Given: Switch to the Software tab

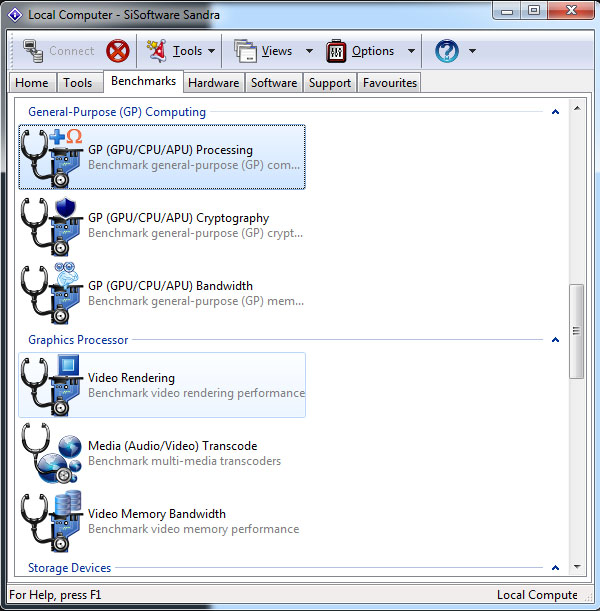Looking at the screenshot, I should coord(273,83).
